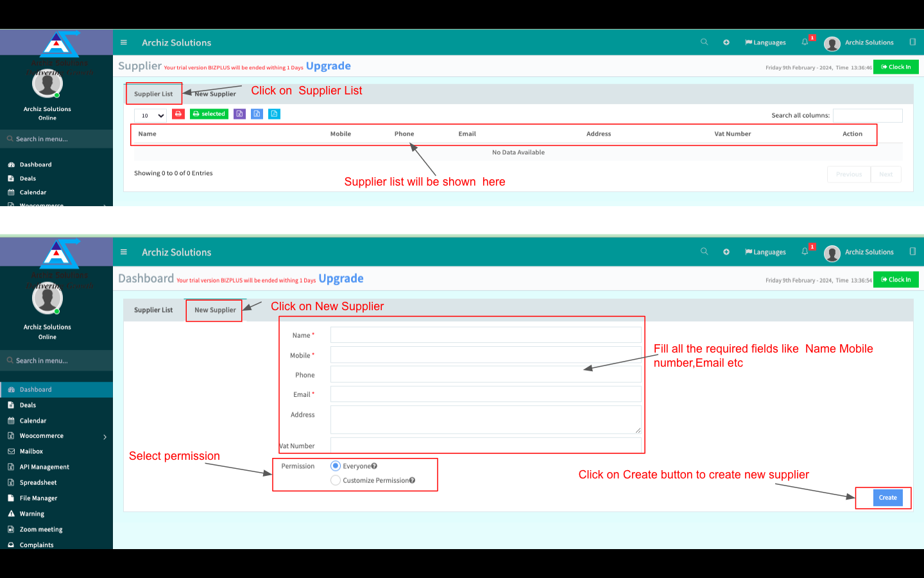Switch to the red-outlined Supplier List tab
Image resolution: width=924 pixels, height=578 pixels.
coord(153,94)
